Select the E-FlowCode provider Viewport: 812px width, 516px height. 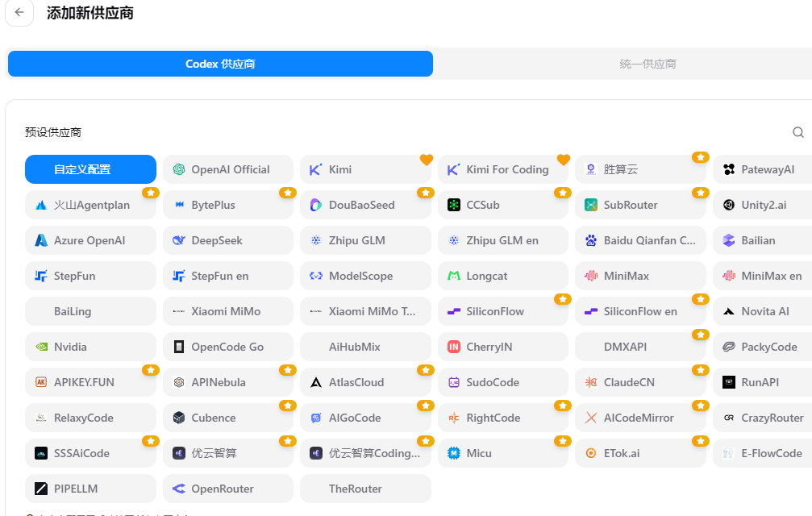coord(762,453)
